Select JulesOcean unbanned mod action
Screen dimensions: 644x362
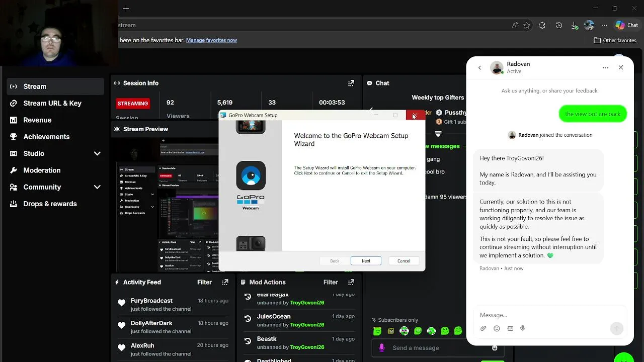[299, 320]
